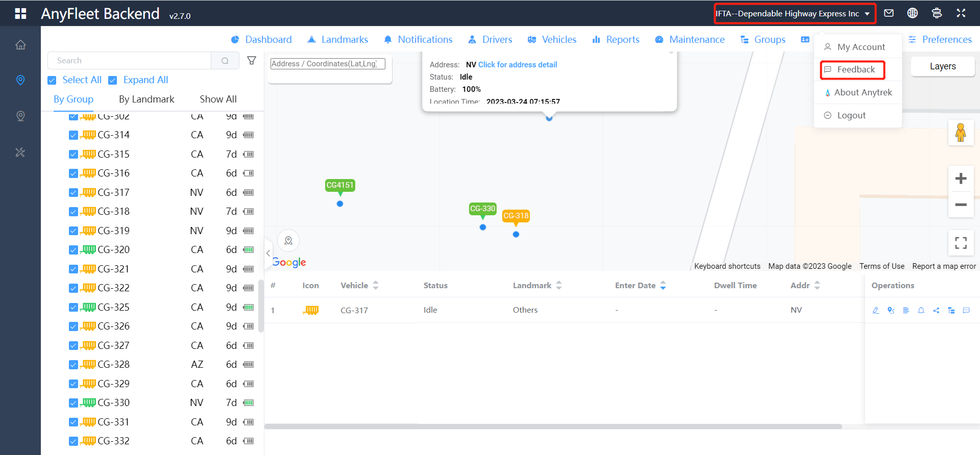Switch to the By Landmark tab
This screenshot has height=455, width=980.
tap(146, 99)
